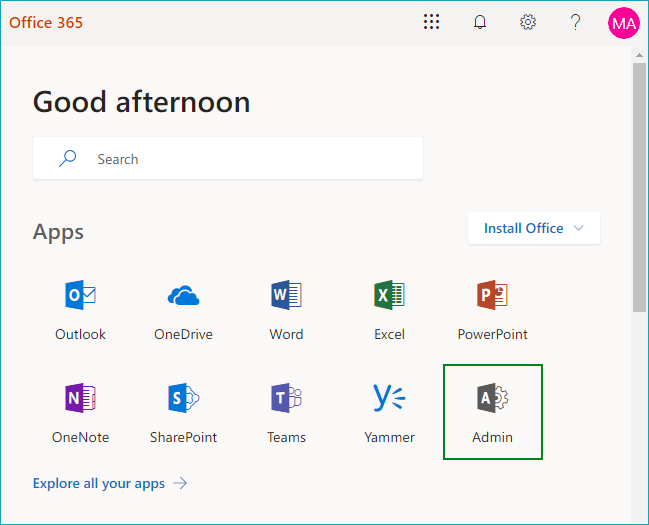Viewport: 649px width, 525px height.
Task: Launch the Excel app
Action: pyautogui.click(x=389, y=311)
